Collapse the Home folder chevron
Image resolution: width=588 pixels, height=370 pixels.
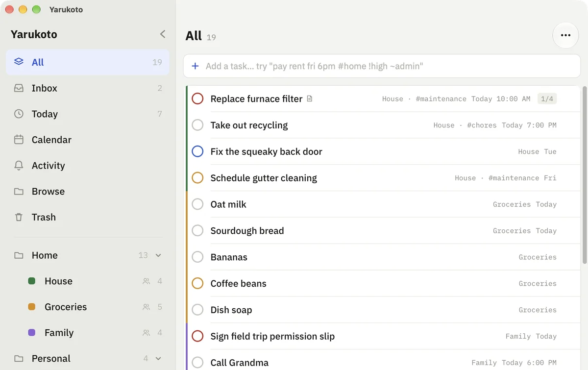point(158,255)
